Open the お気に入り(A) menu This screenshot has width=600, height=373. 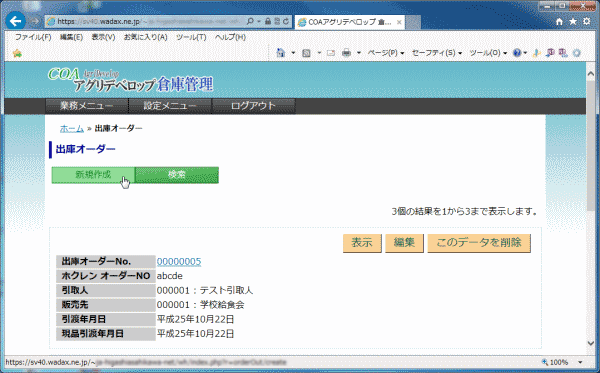pos(145,37)
